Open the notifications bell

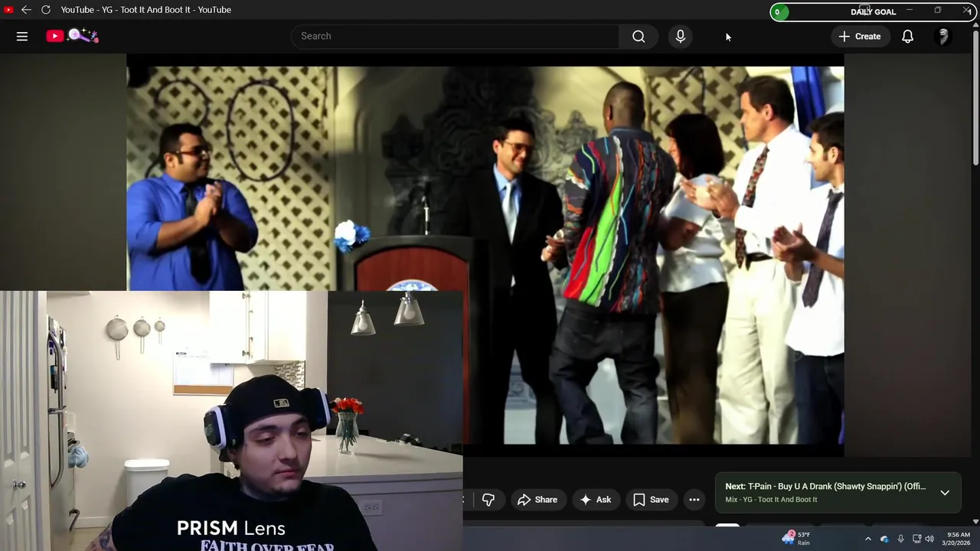(907, 36)
